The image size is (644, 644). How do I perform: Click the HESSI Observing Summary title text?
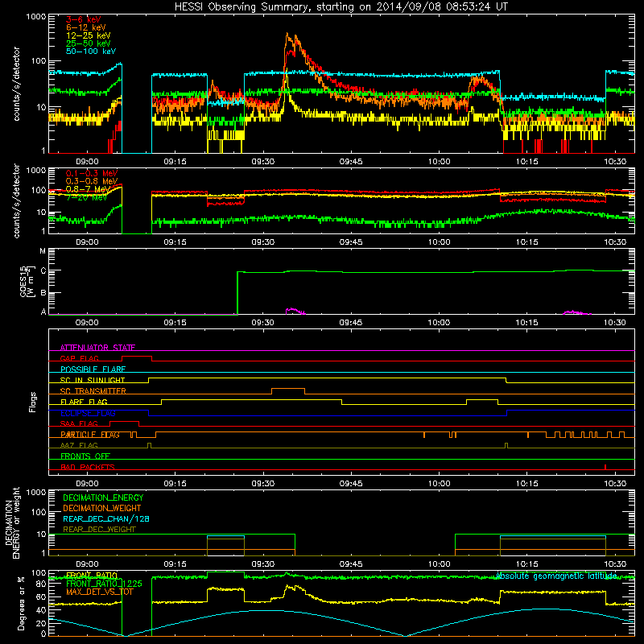pos(341,7)
